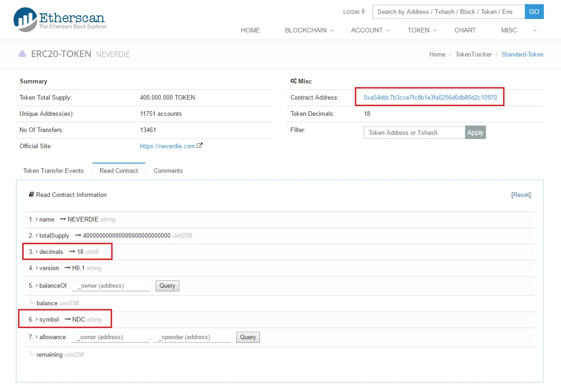The height and width of the screenshot is (392, 561).
Task: Focus balanceOf _owner address field
Action: (111, 286)
